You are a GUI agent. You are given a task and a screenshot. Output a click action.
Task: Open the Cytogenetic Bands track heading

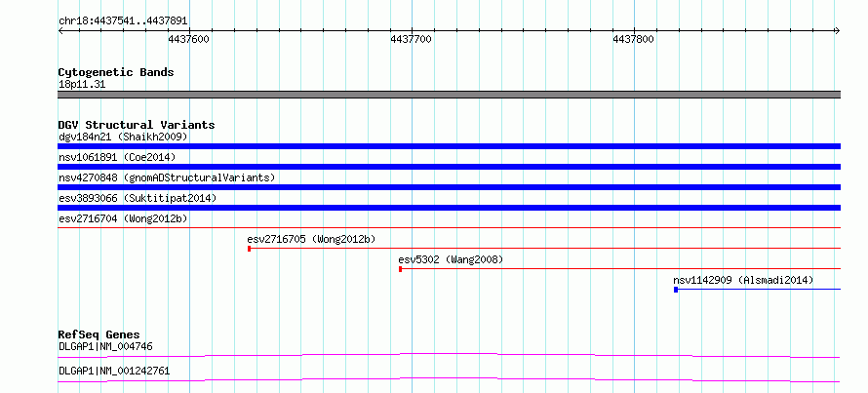point(116,72)
